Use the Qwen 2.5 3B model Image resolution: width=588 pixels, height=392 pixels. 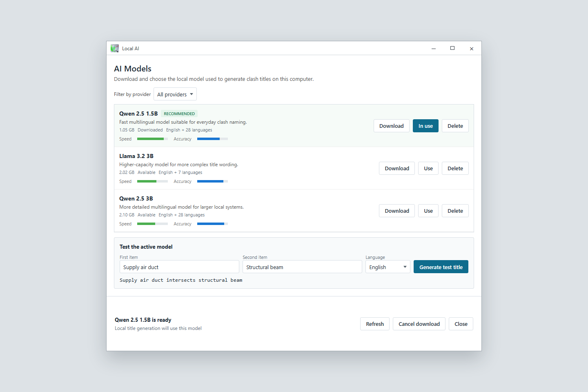tap(428, 211)
